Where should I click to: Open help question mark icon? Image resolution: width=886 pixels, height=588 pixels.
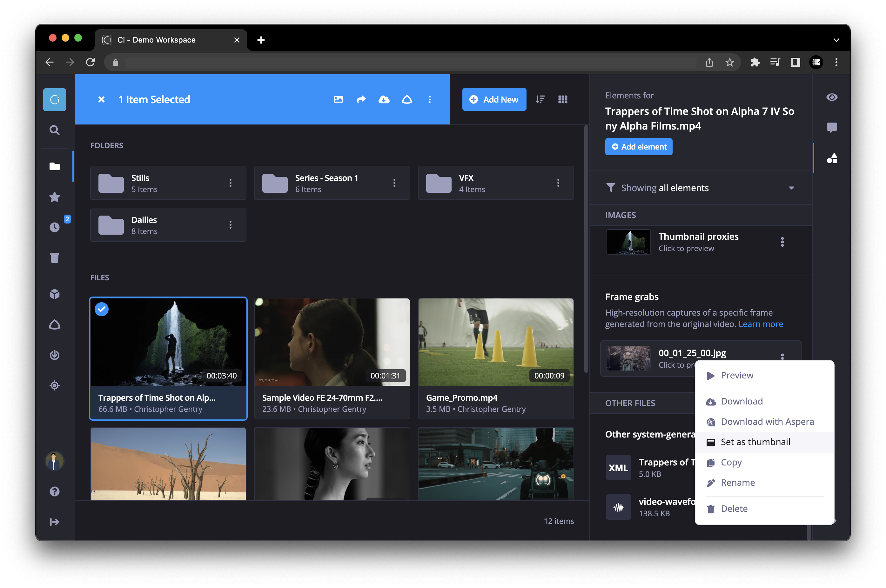coord(54,491)
